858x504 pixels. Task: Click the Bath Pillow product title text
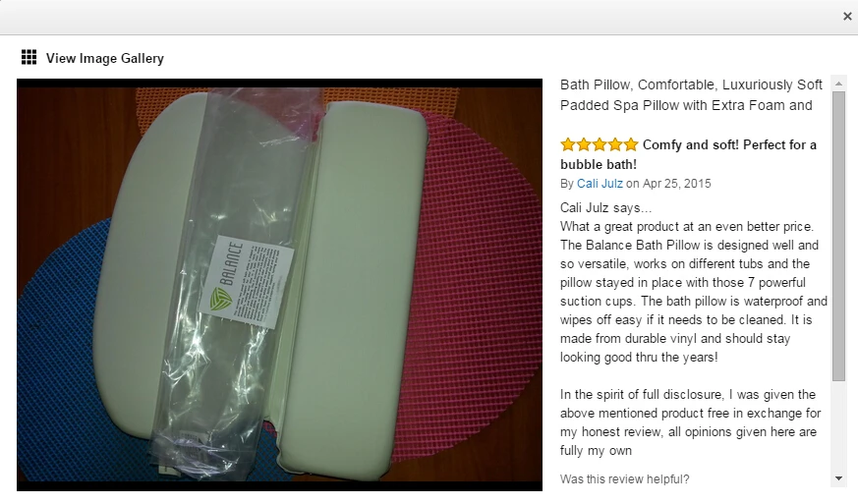pos(691,94)
